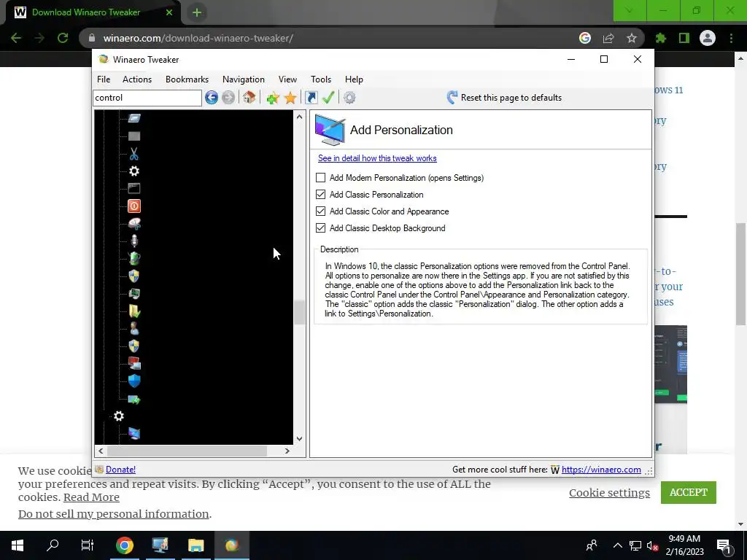The image size is (747, 560).
Task: Select the computer monitor icon below first shield
Action: coord(134,293)
